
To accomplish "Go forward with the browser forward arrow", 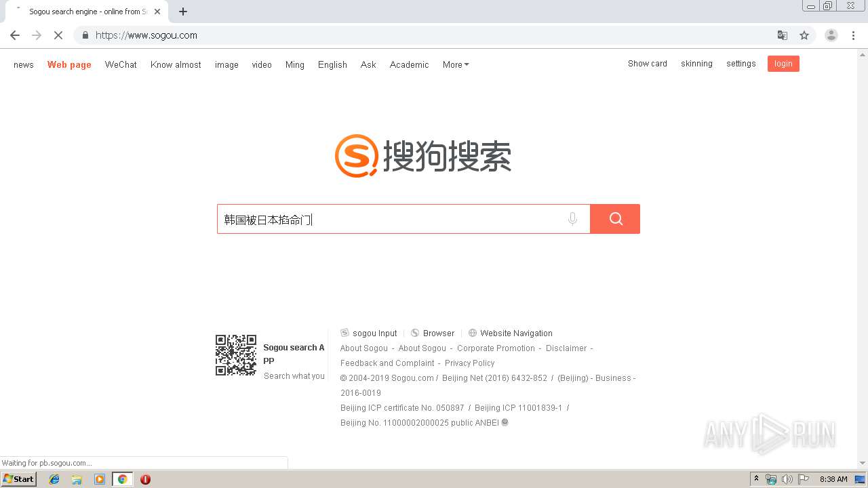I will click(x=37, y=35).
